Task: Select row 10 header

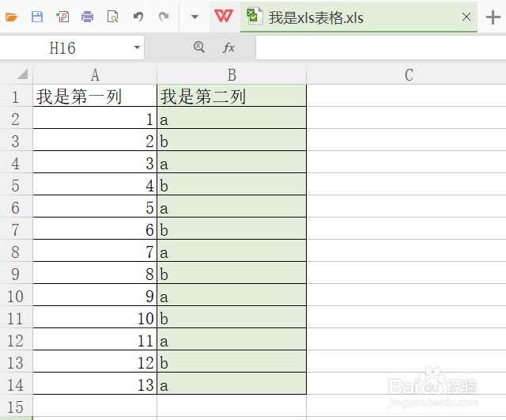Action: [16, 295]
